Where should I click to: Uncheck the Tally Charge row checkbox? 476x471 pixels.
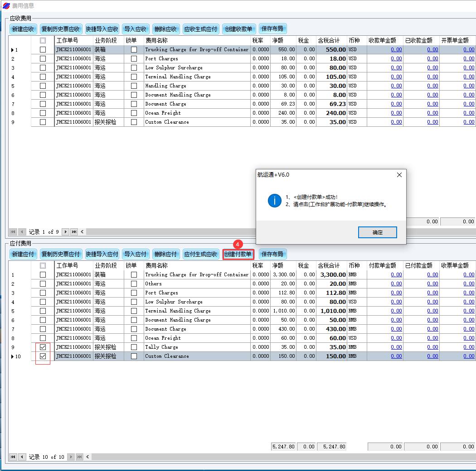(43, 347)
